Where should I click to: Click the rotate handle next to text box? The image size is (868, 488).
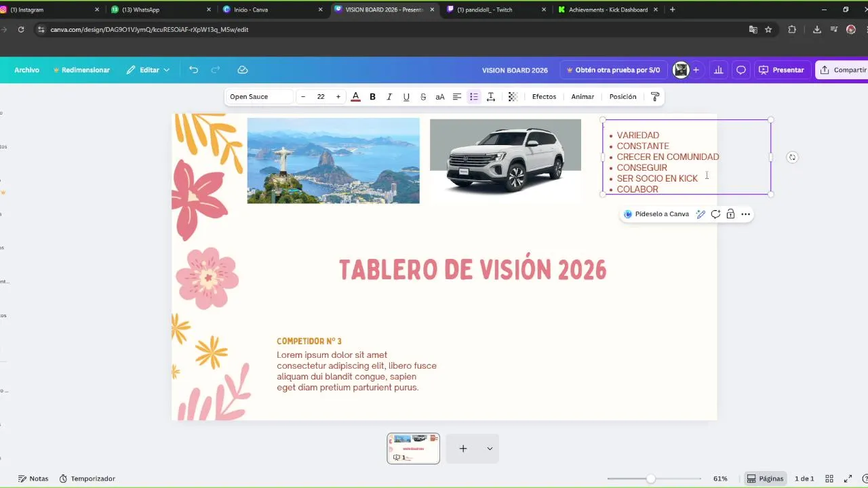point(792,157)
